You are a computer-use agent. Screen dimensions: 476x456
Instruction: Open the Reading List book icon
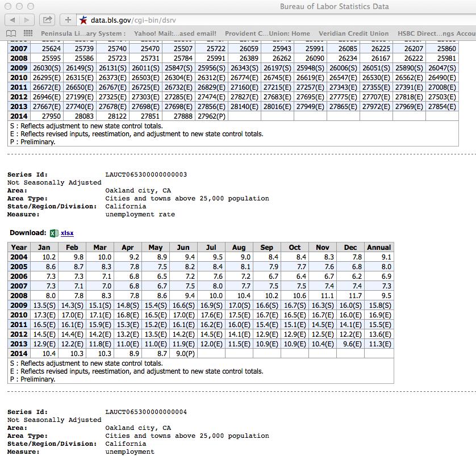pos(11,34)
